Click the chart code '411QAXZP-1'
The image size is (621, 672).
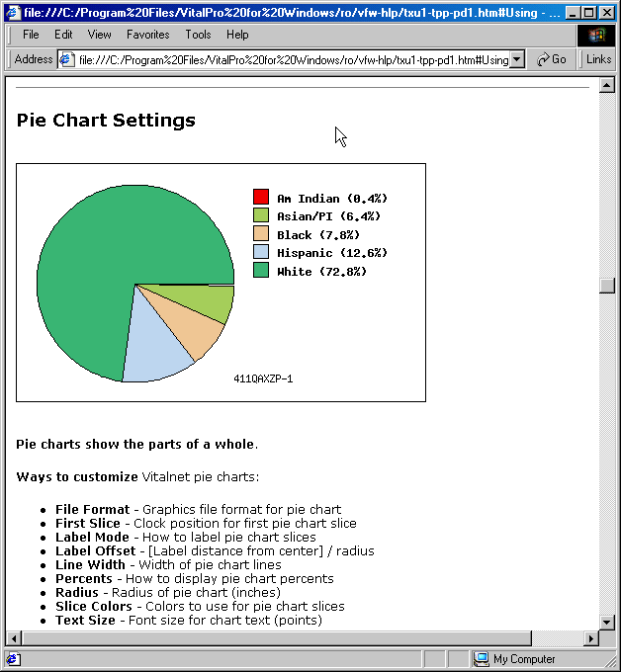coord(263,378)
